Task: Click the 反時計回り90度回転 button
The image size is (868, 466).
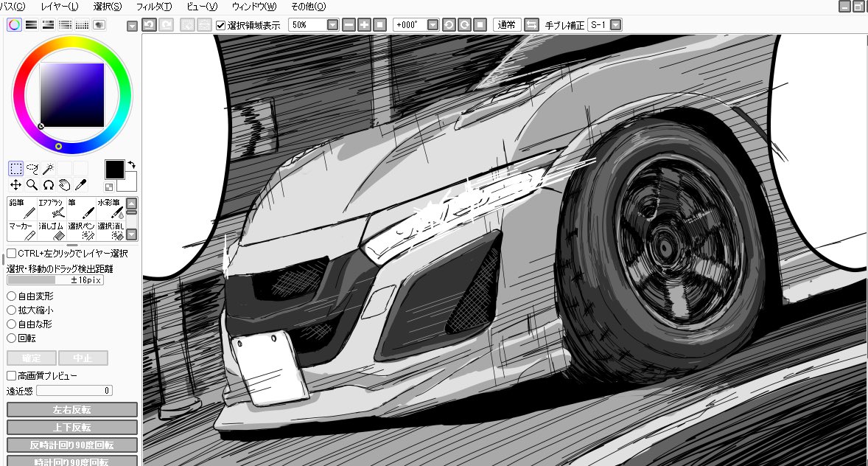Action: [72, 445]
